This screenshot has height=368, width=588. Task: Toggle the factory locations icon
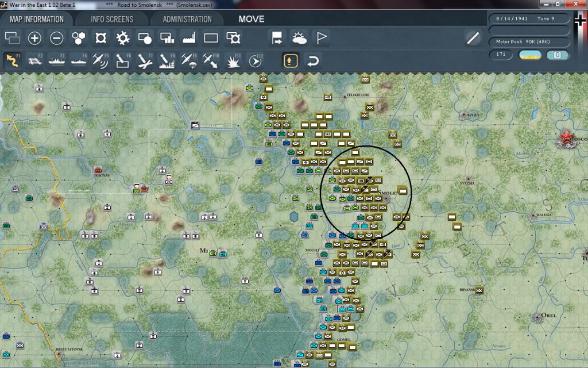point(189,39)
